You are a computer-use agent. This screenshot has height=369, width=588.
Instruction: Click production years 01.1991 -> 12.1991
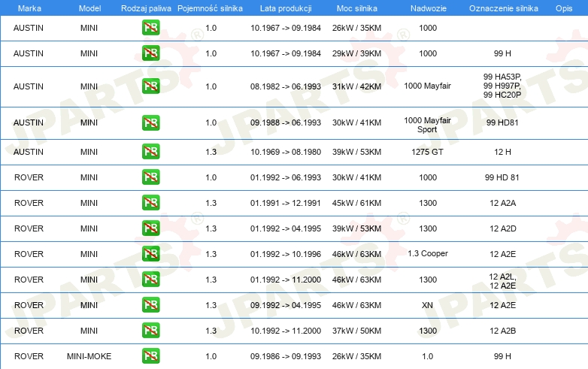(x=286, y=203)
